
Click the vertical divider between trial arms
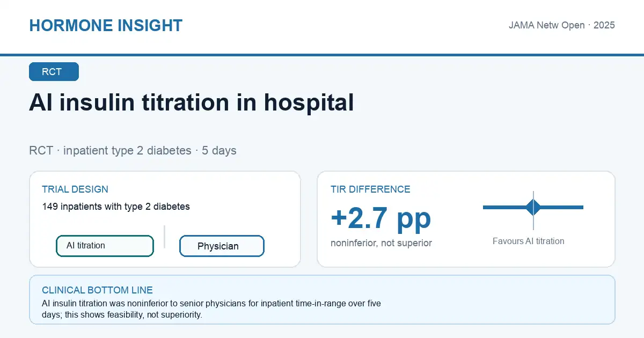point(164,237)
